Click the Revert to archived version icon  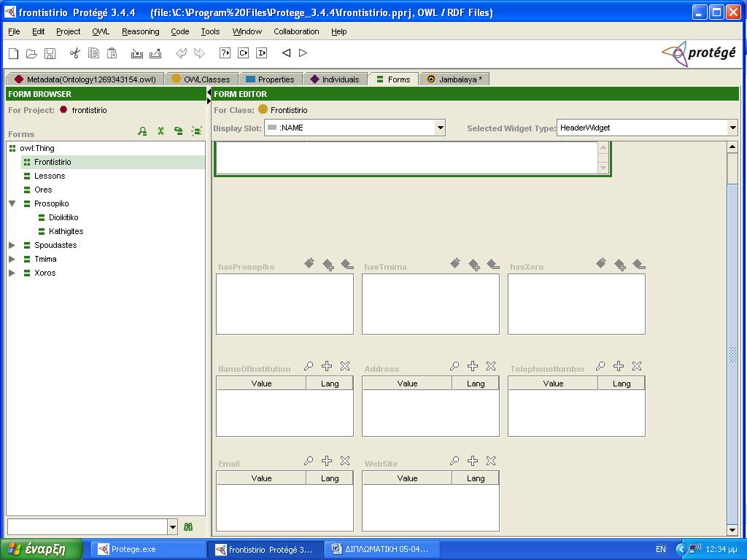coord(155,52)
